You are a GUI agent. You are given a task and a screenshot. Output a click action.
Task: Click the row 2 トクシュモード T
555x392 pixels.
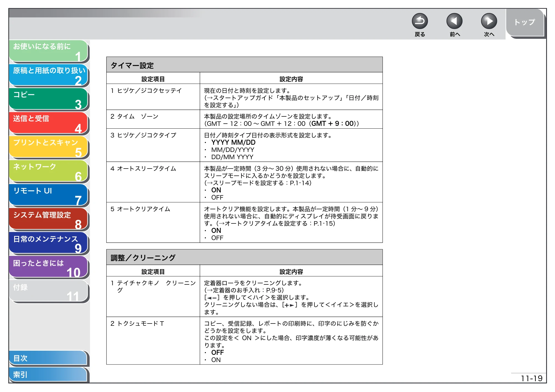click(244, 341)
